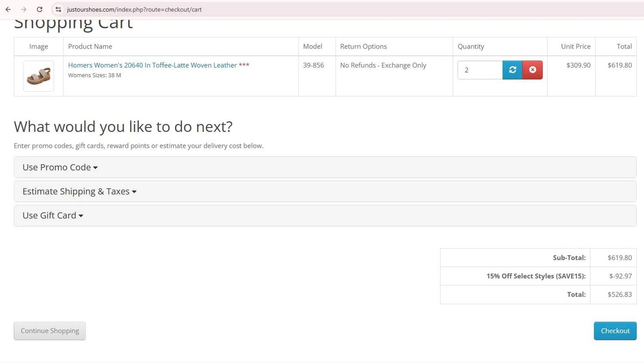
Task: Click the Return Options column header
Action: 363,46
